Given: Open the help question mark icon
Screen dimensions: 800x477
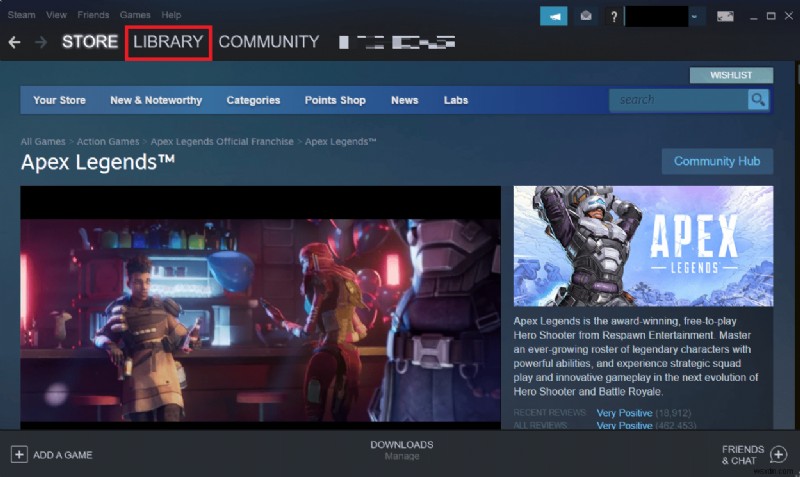Looking at the screenshot, I should pos(614,17).
